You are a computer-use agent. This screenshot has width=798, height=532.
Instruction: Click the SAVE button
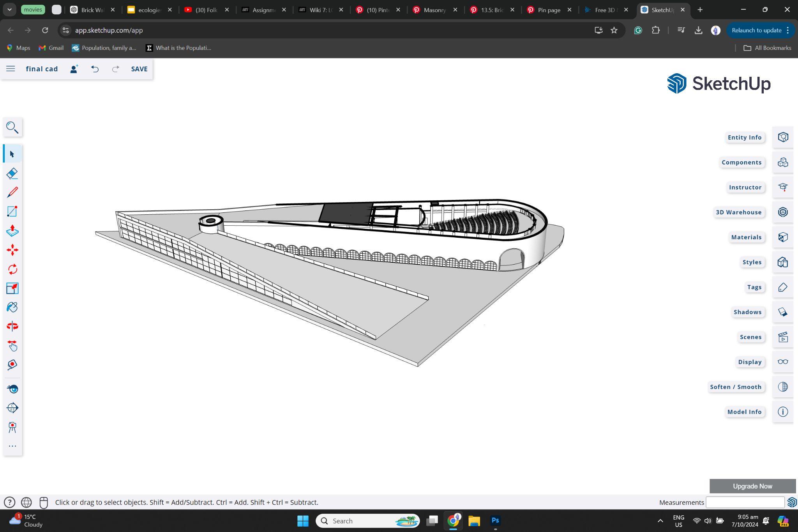click(139, 69)
